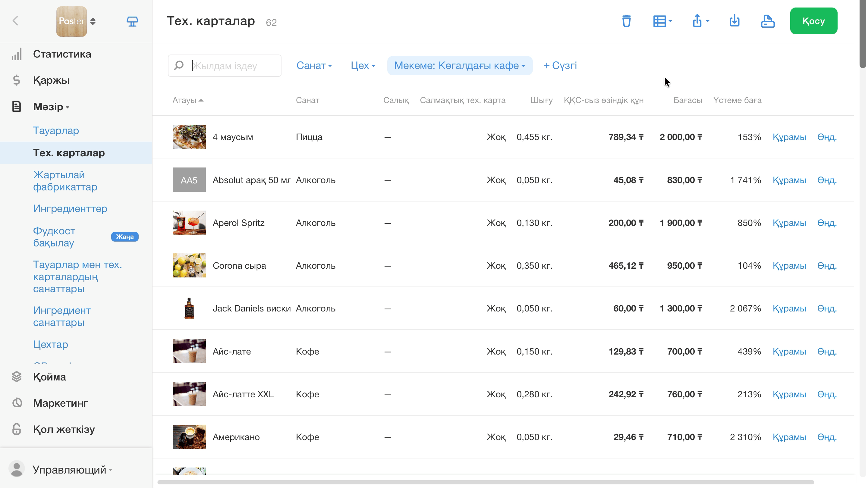The image size is (868, 488).
Task: Click the back arrow in sidebar
Action: pos(15,21)
